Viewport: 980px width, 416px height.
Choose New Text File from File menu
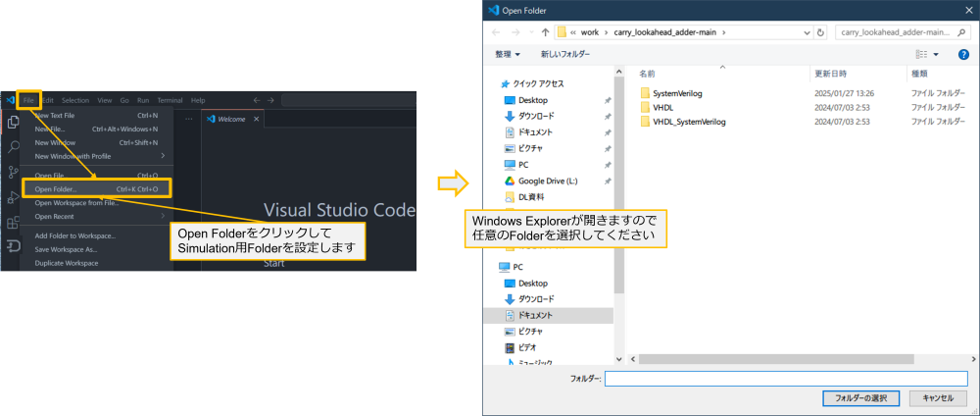point(96,115)
